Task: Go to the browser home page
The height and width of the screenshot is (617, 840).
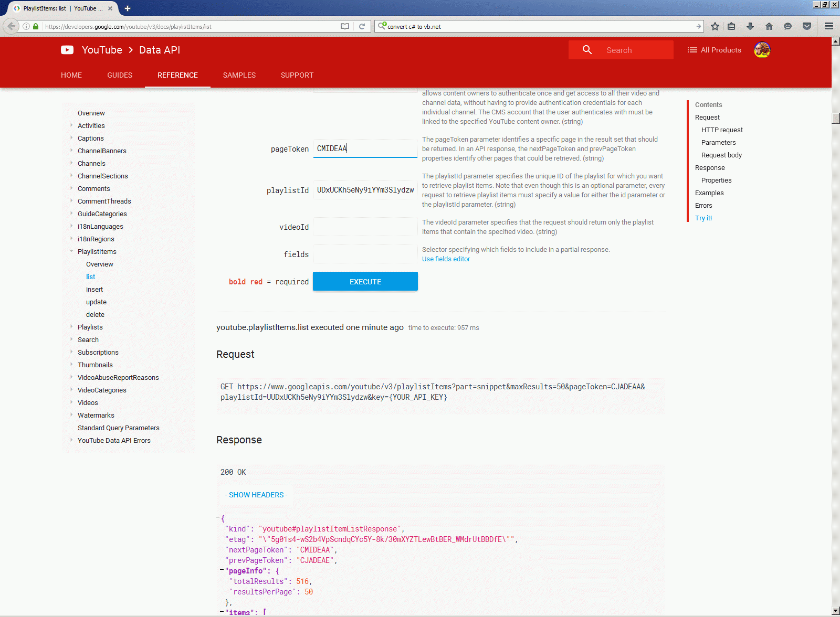Action: [769, 26]
